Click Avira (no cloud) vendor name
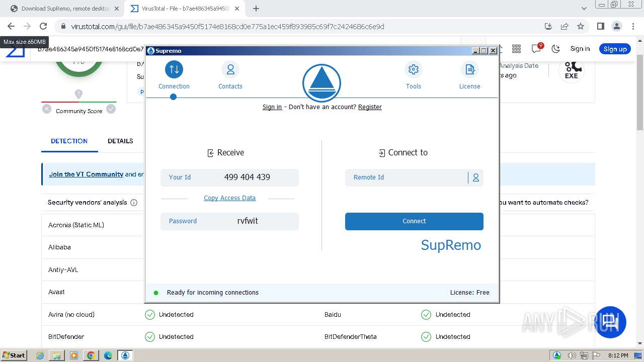Image resolution: width=644 pixels, height=362 pixels. pyautogui.click(x=71, y=315)
